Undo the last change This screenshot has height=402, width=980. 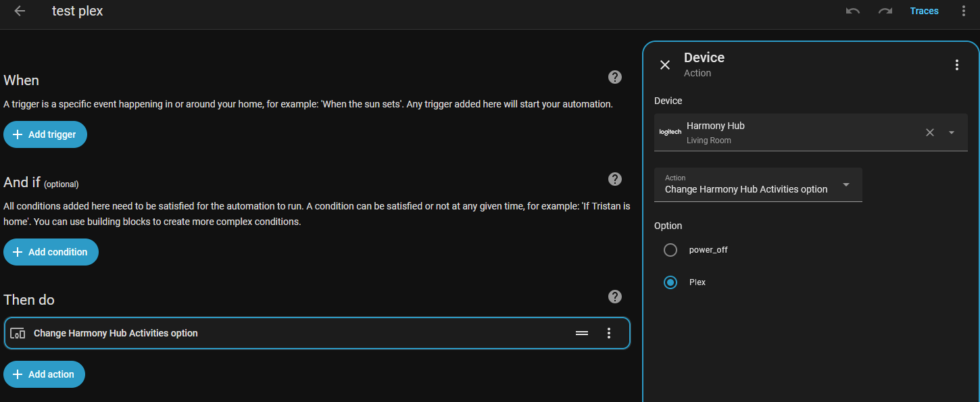tap(853, 11)
